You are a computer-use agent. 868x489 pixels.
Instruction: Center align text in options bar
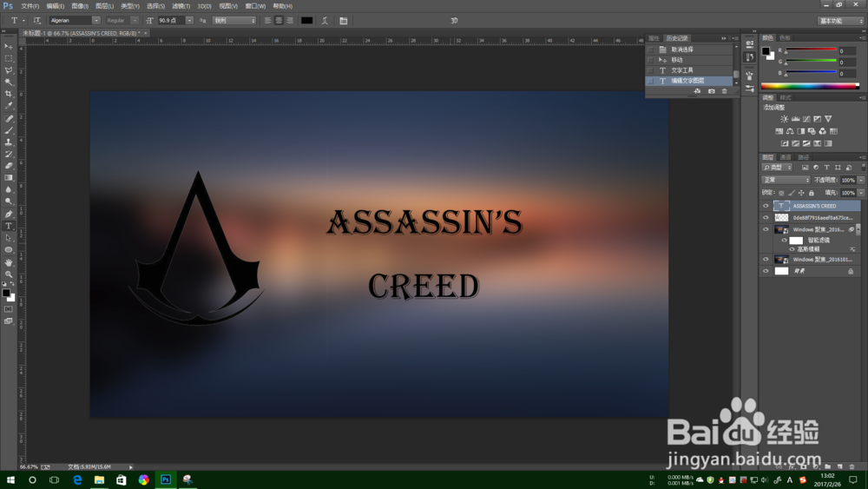tap(279, 21)
